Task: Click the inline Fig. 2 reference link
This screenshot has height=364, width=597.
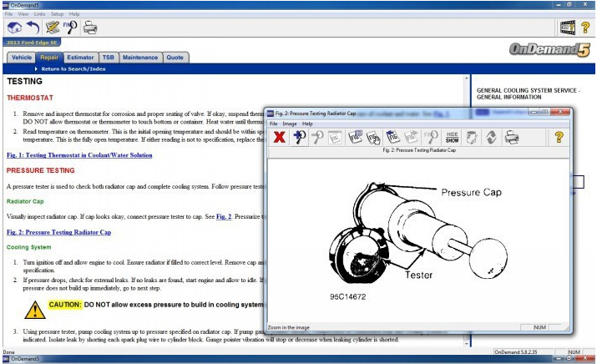Action: pyautogui.click(x=224, y=217)
